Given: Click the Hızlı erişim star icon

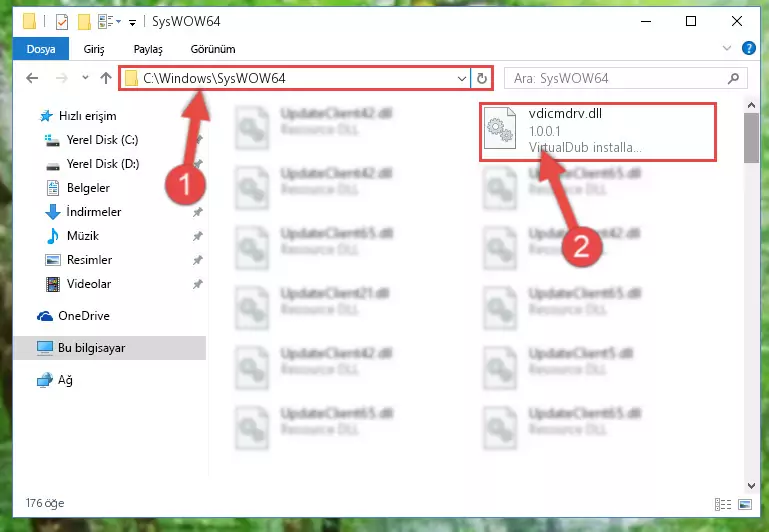Looking at the screenshot, I should (46, 116).
